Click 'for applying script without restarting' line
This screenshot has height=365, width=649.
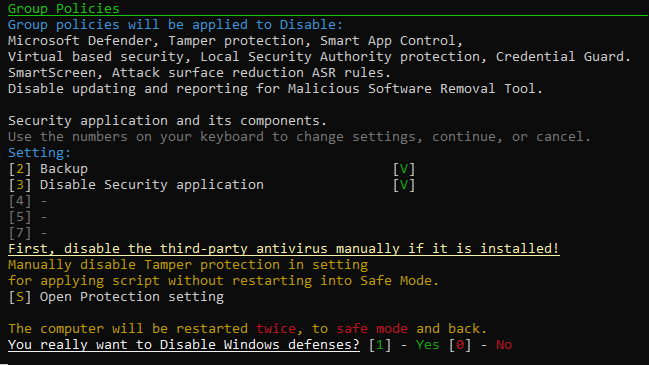pos(223,281)
